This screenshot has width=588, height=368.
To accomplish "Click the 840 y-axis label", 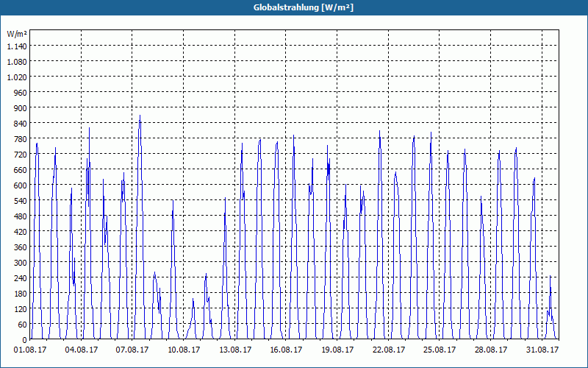I will tap(21, 124).
